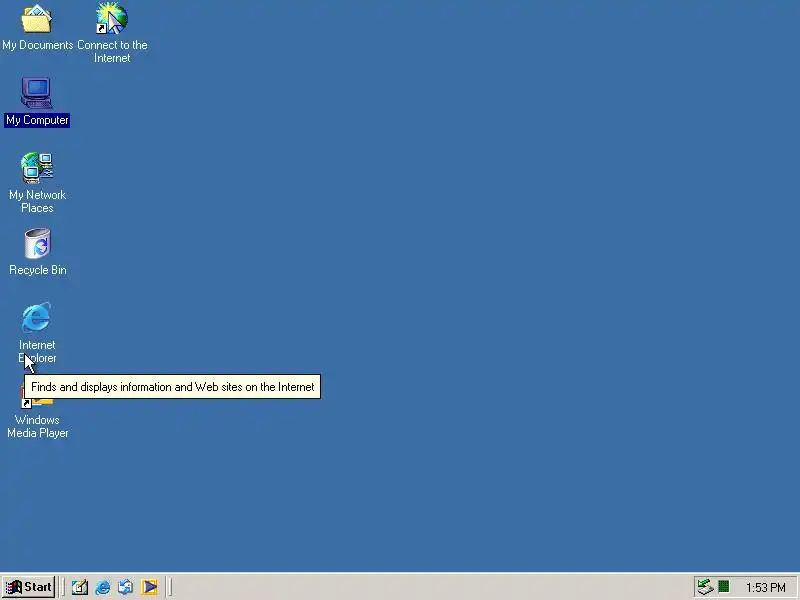The height and width of the screenshot is (600, 800).
Task: Click the 1:53 PM taskbar clock
Action: 765,588
